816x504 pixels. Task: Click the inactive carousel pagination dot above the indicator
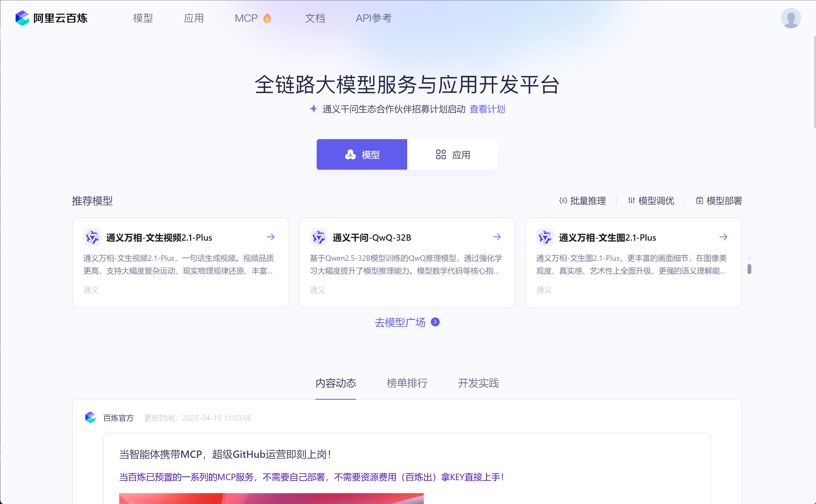pyautogui.click(x=749, y=258)
